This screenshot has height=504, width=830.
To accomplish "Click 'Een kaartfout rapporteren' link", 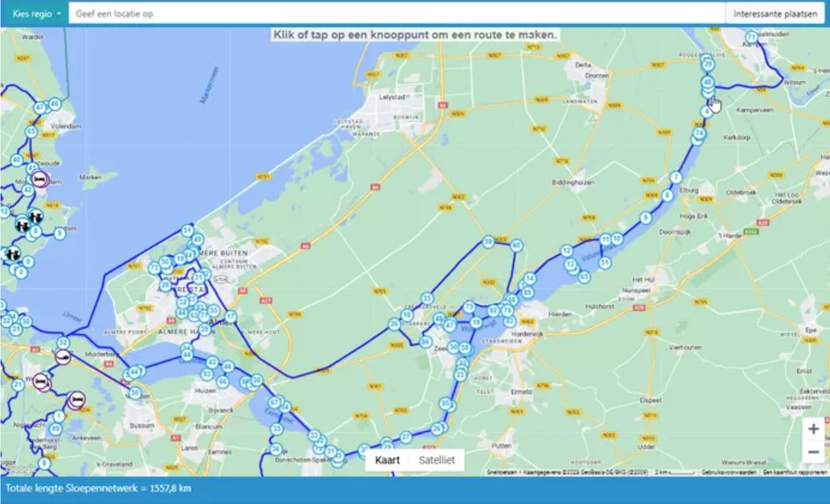I will point(795,472).
